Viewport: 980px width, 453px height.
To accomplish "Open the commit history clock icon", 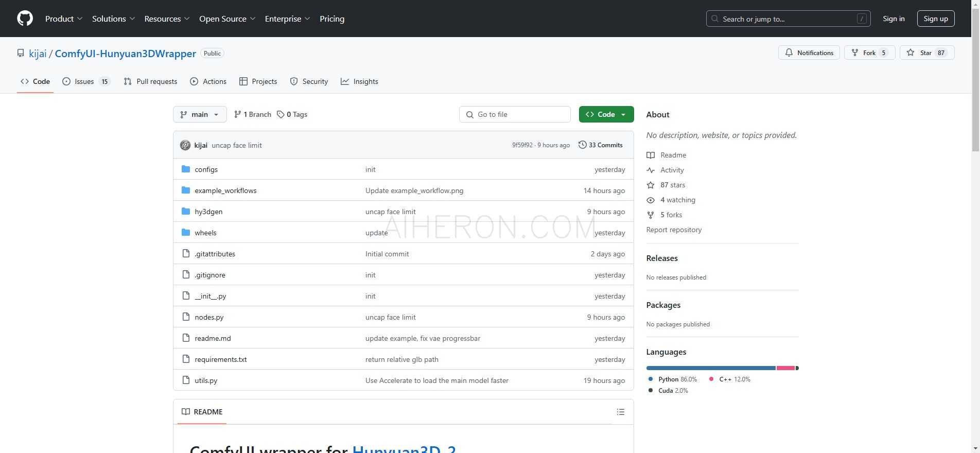I will 582,145.
